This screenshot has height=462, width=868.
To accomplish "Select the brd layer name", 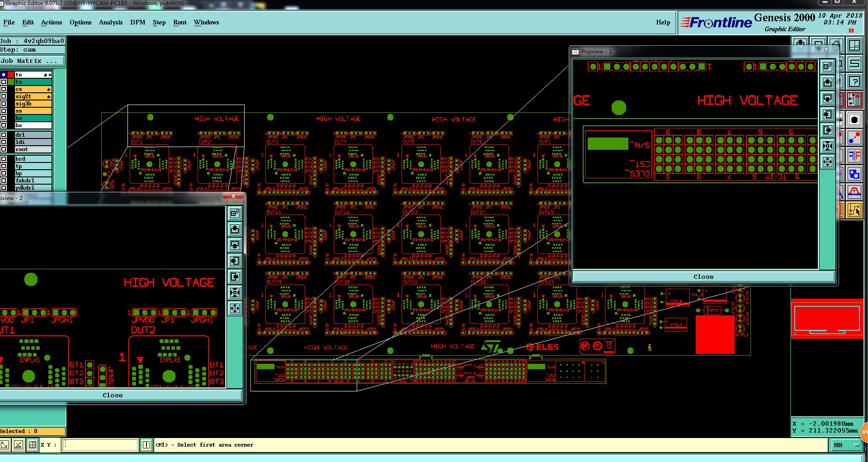I will [33, 159].
